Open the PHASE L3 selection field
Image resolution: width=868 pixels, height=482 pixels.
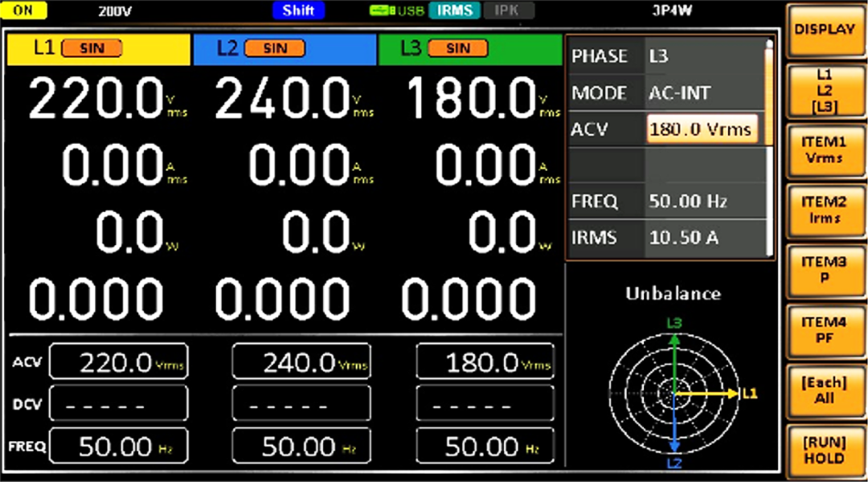point(703,56)
